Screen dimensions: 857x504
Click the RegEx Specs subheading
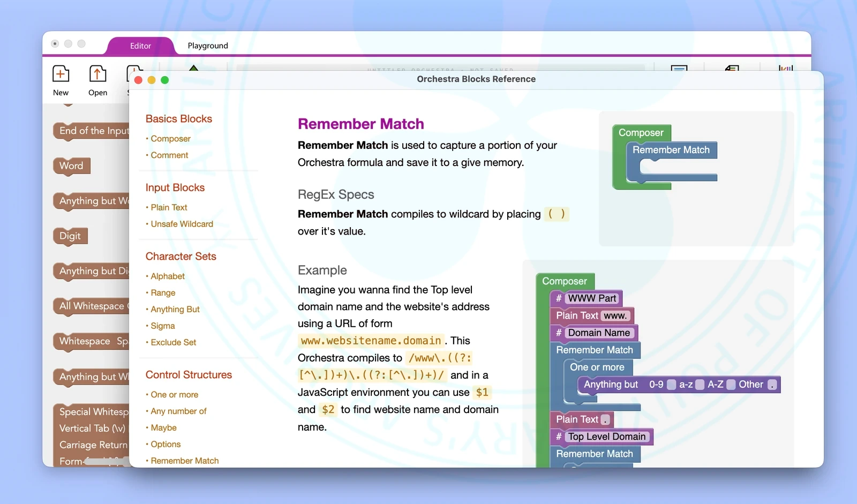tap(336, 194)
